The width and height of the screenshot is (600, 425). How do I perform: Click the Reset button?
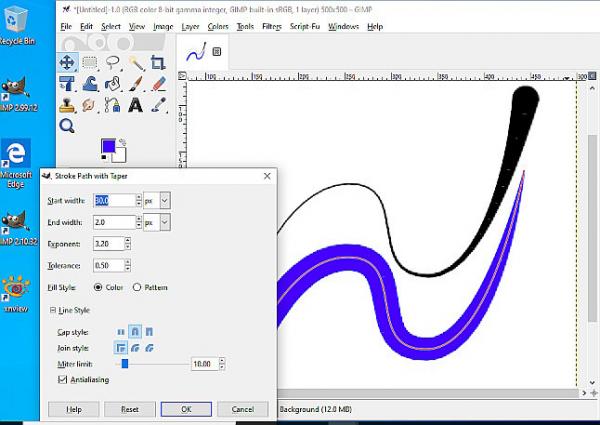tap(130, 409)
